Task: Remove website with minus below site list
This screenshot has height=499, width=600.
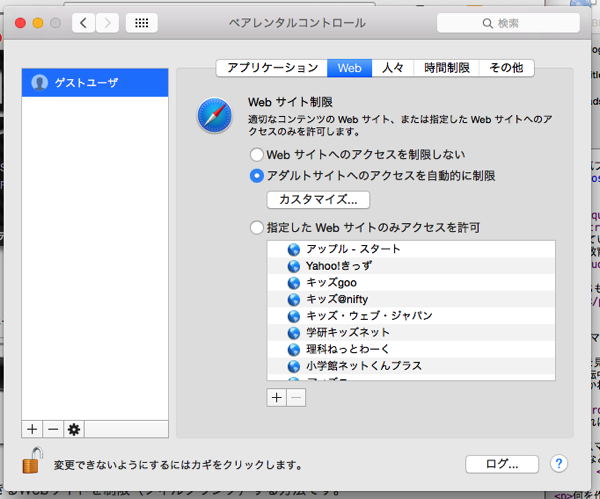Action: [296, 398]
